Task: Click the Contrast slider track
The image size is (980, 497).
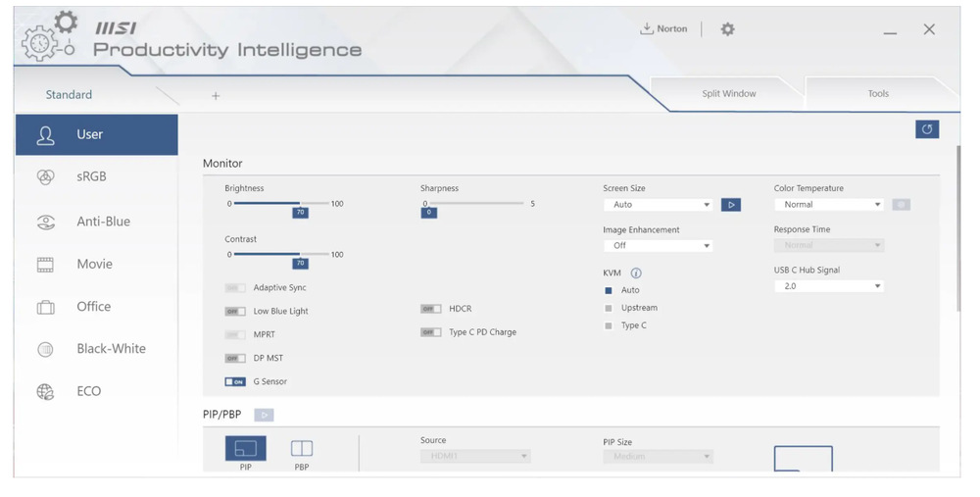Action: pos(281,255)
